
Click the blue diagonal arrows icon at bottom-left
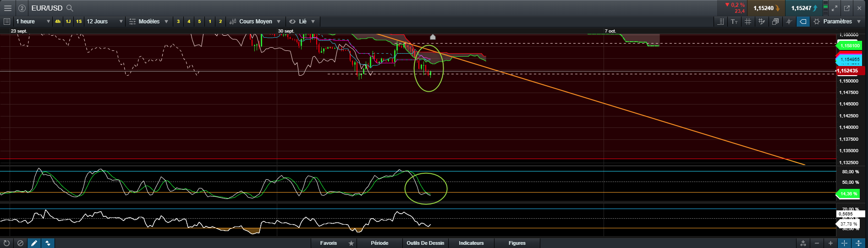click(x=48, y=243)
